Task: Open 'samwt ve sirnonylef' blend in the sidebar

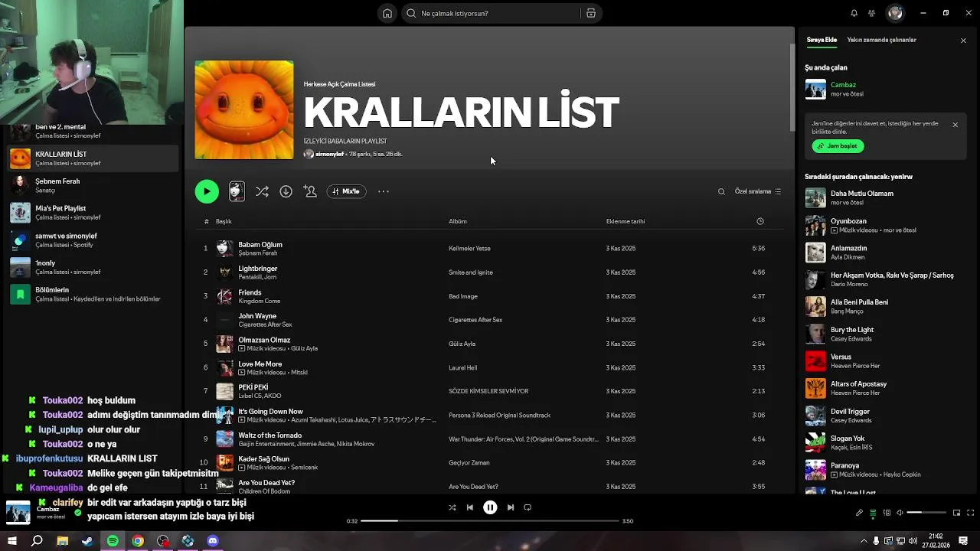Action: pyautogui.click(x=92, y=240)
